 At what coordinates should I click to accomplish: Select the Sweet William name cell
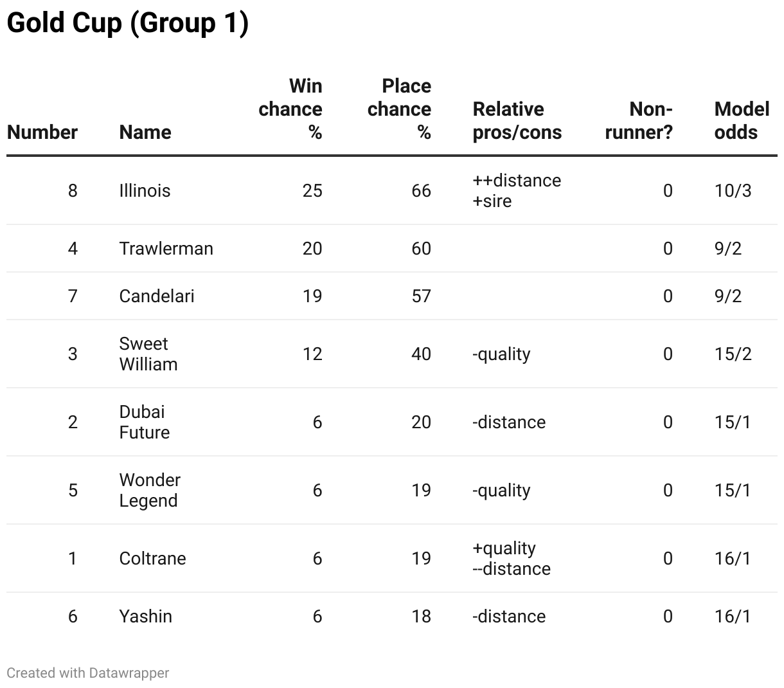(148, 354)
